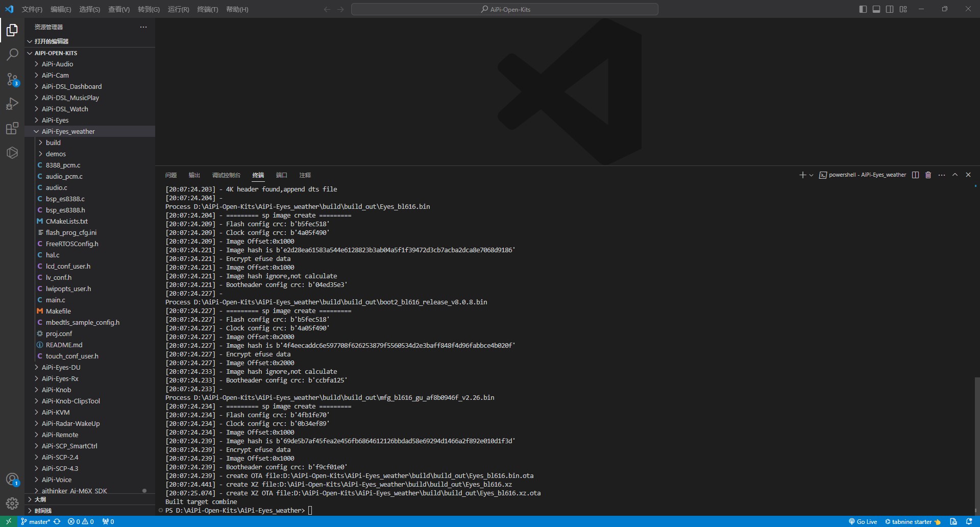The image size is (980, 527).
Task: Collapse the AIPI-OPEN-KITS root folder
Action: click(x=90, y=53)
